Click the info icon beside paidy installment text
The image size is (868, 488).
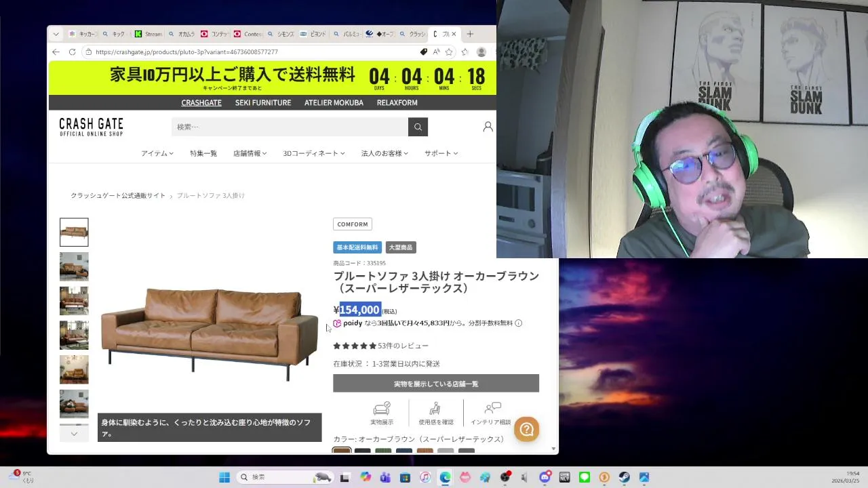(519, 323)
